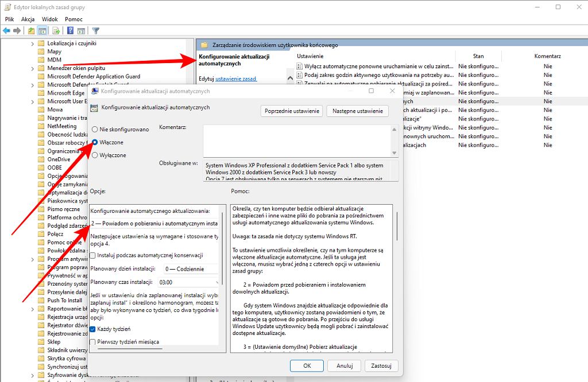Viewport: 588px width, 382px height.
Task: Open the 'ustawienie zasad' link
Action: coord(236,79)
